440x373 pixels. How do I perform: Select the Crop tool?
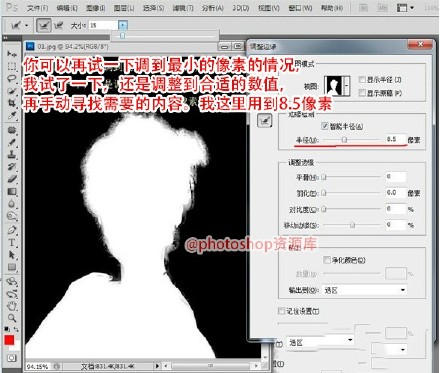pyautogui.click(x=12, y=103)
